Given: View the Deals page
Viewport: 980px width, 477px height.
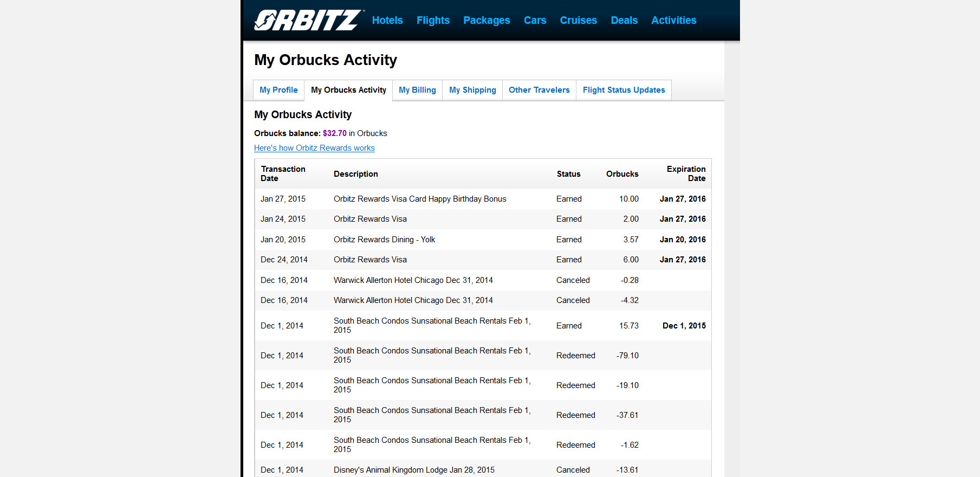Looking at the screenshot, I should coord(624,21).
